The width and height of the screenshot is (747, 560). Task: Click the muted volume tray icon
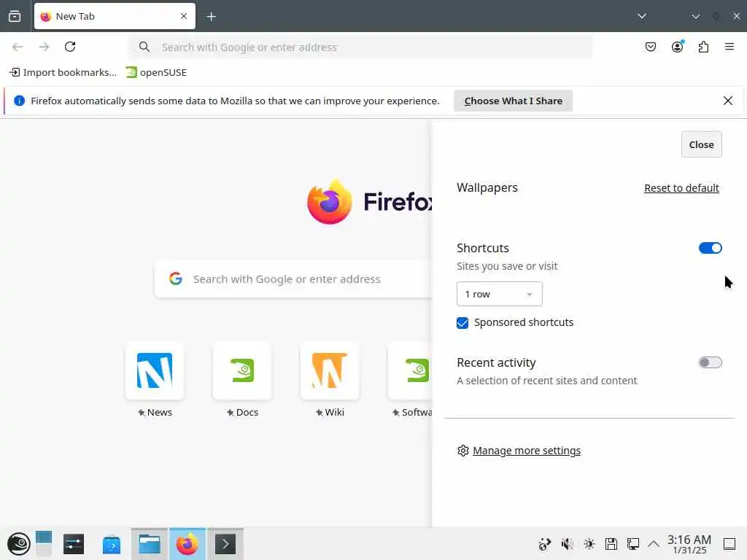[x=567, y=544]
